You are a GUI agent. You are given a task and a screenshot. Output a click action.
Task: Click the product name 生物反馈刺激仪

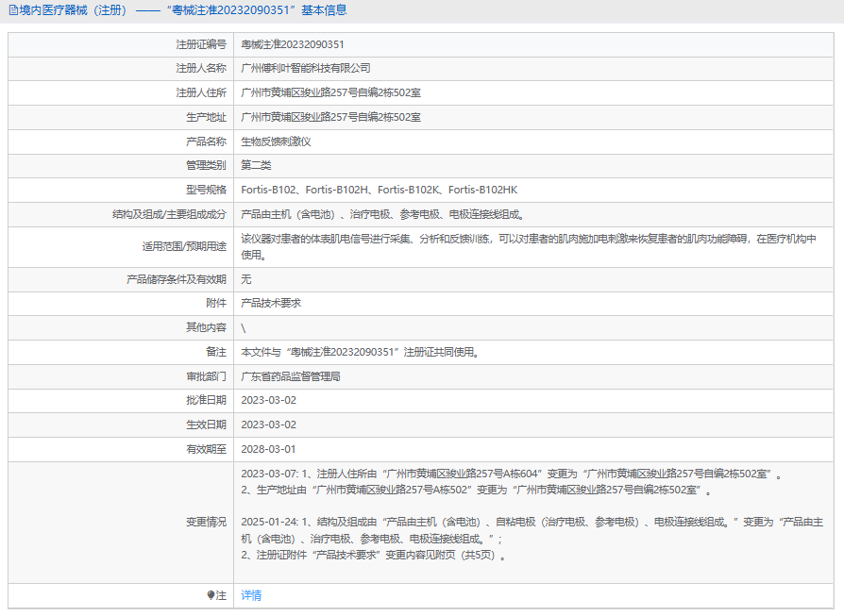[x=276, y=142]
